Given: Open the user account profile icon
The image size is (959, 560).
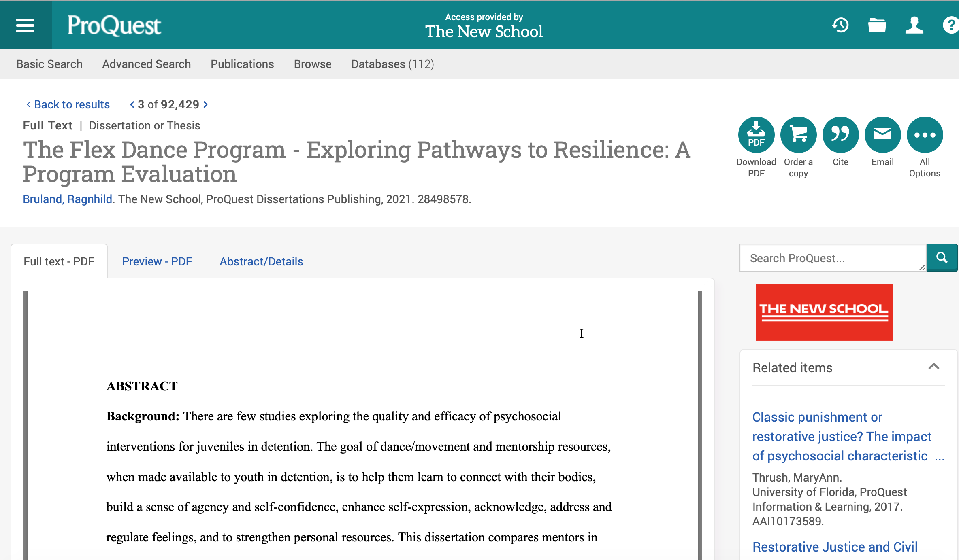Looking at the screenshot, I should [914, 25].
